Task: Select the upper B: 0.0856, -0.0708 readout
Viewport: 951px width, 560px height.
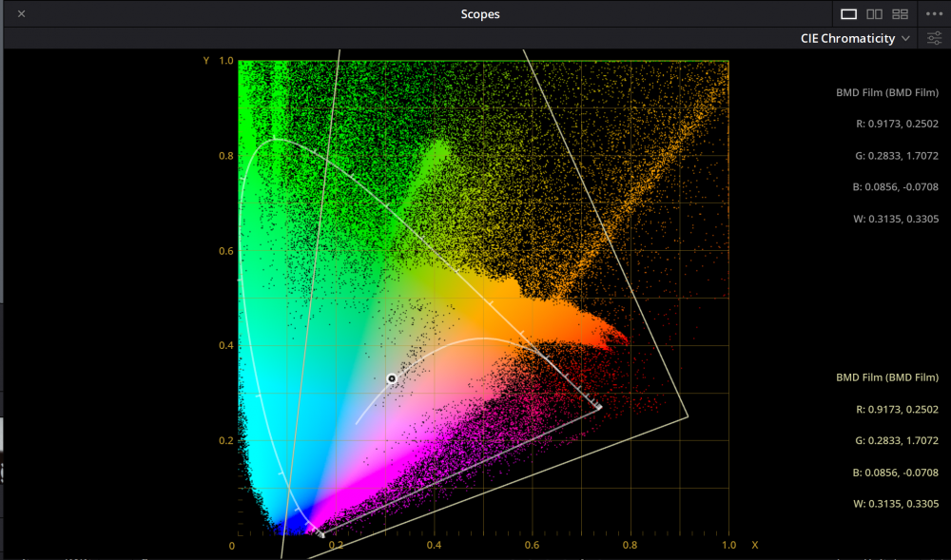Action: pyautogui.click(x=894, y=187)
